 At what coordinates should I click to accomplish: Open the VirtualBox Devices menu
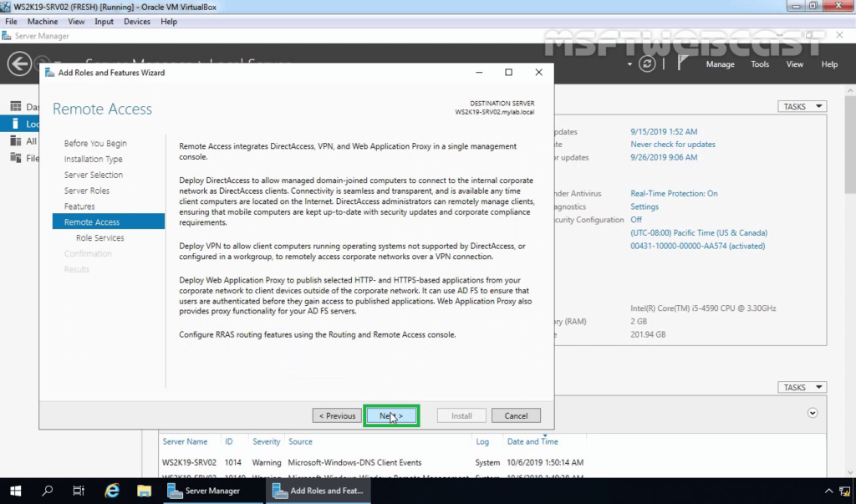coord(137,21)
